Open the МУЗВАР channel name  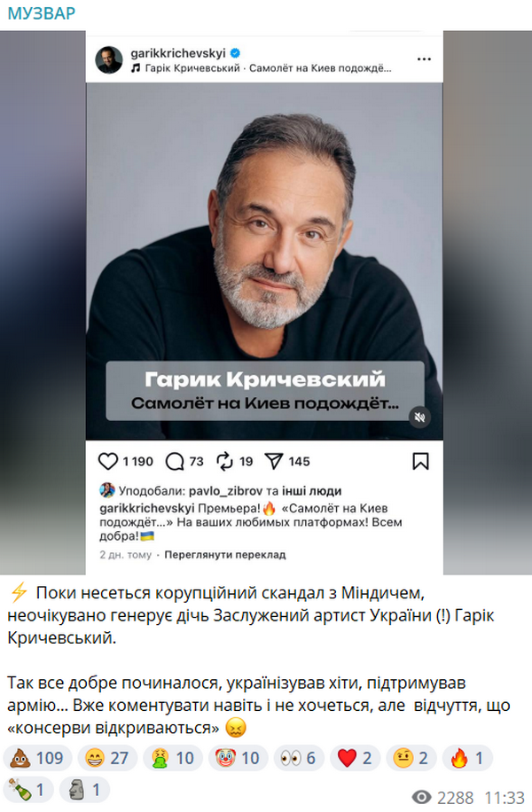pyautogui.click(x=42, y=13)
